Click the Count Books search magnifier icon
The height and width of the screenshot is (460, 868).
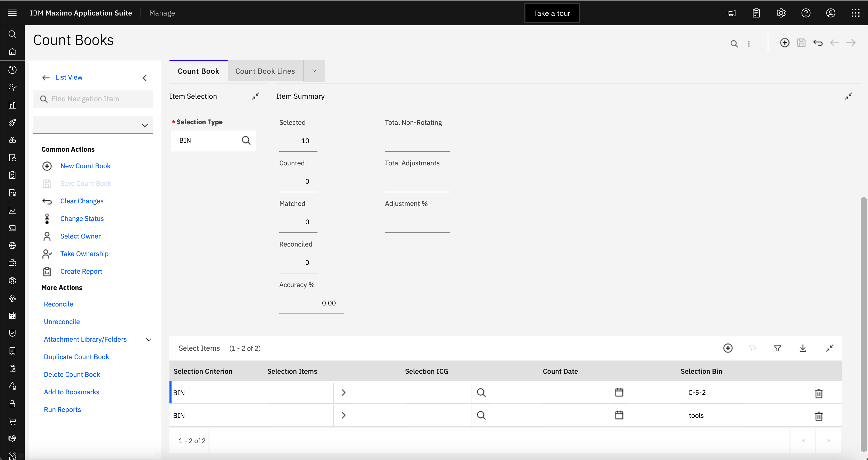click(x=734, y=44)
